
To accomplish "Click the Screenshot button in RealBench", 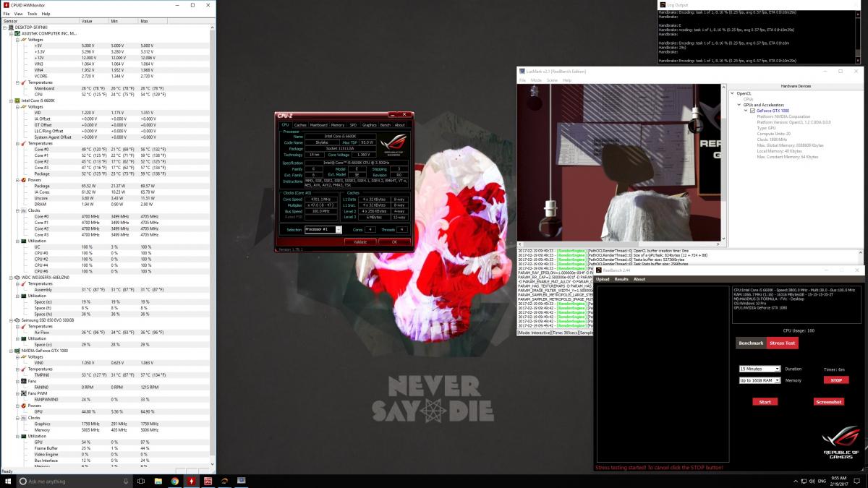I will (x=828, y=402).
